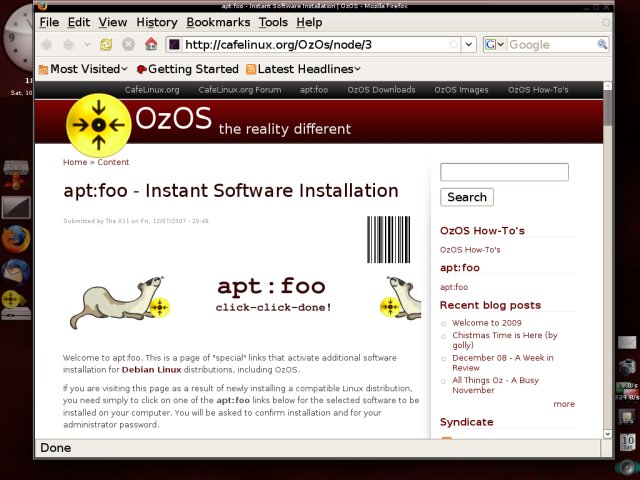Click the Firefox forward arrow button
This screenshot has height=480, width=640.
(x=69, y=44)
